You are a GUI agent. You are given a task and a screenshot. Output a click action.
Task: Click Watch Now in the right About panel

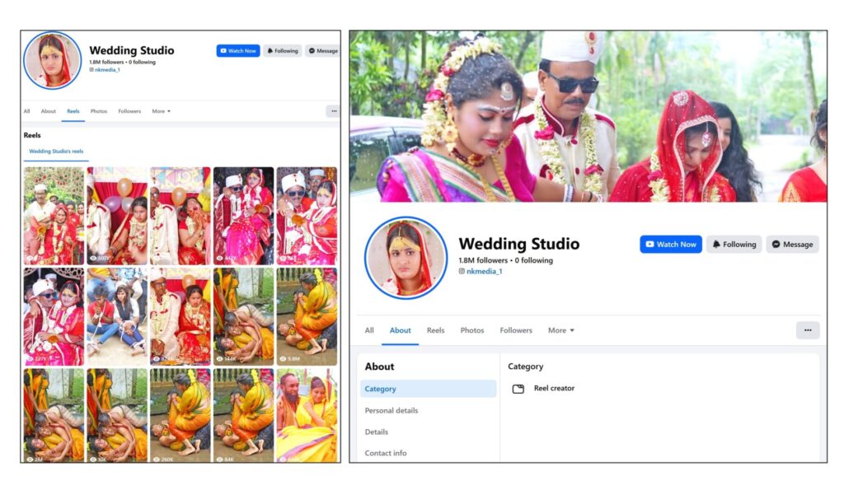(671, 245)
